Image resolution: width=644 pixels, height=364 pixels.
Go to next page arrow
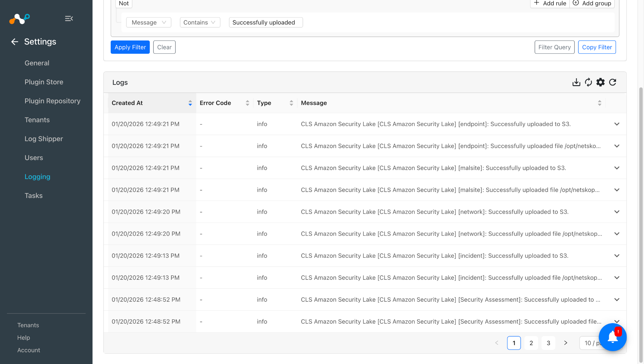(566, 343)
